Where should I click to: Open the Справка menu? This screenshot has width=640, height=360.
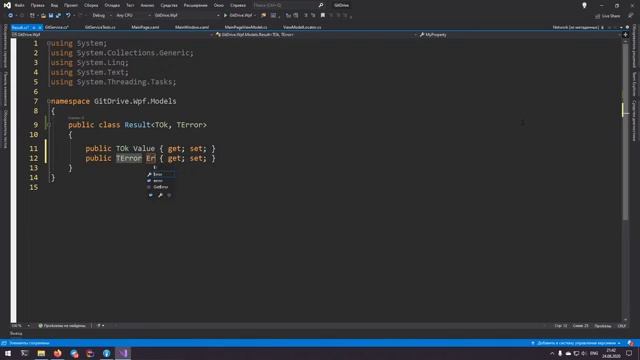(x=238, y=5)
